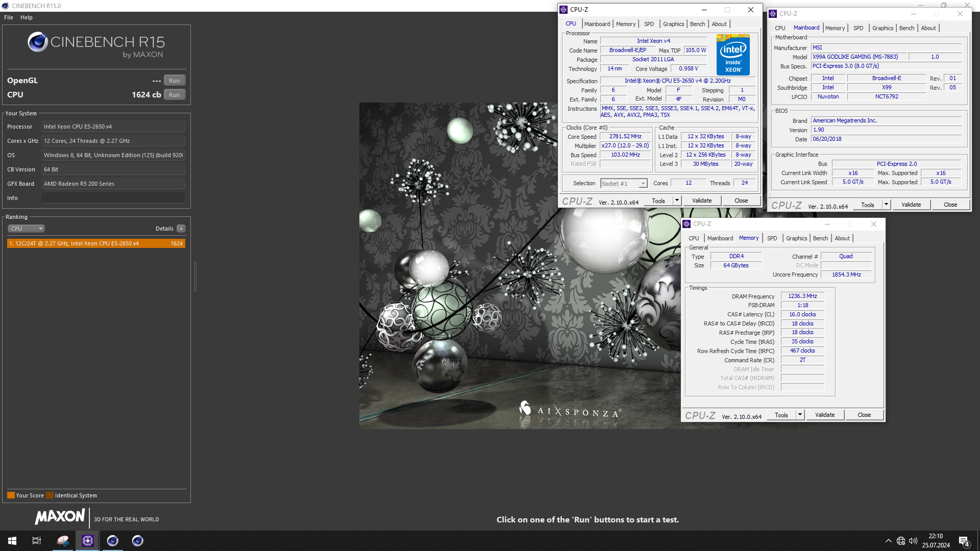This screenshot has height=551, width=980.
Task: Switch to Graphics tab in CPU window
Action: [673, 24]
